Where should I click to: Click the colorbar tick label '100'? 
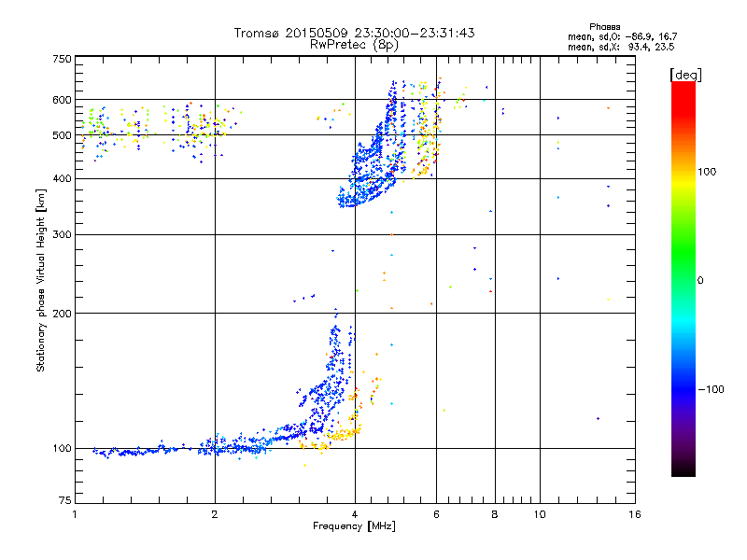pyautogui.click(x=707, y=172)
